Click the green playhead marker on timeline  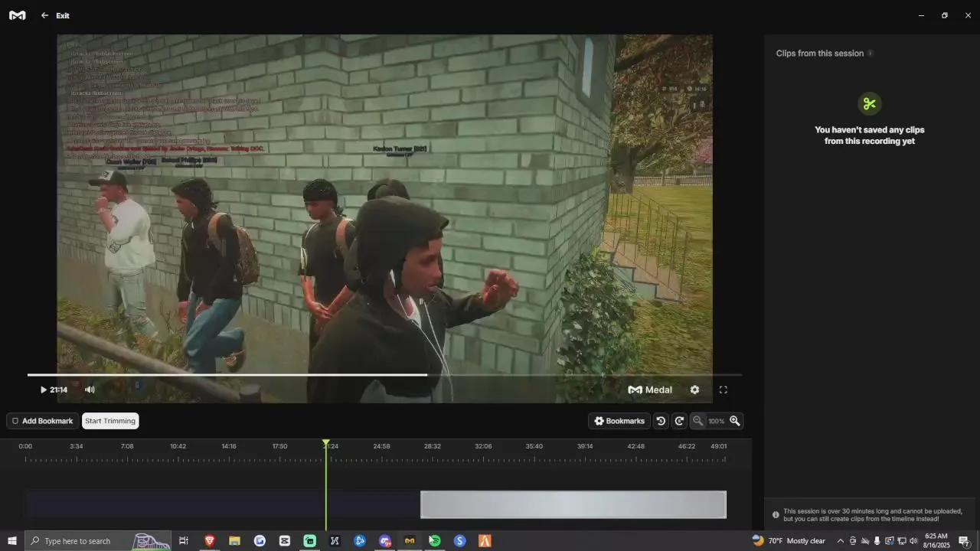tap(326, 443)
